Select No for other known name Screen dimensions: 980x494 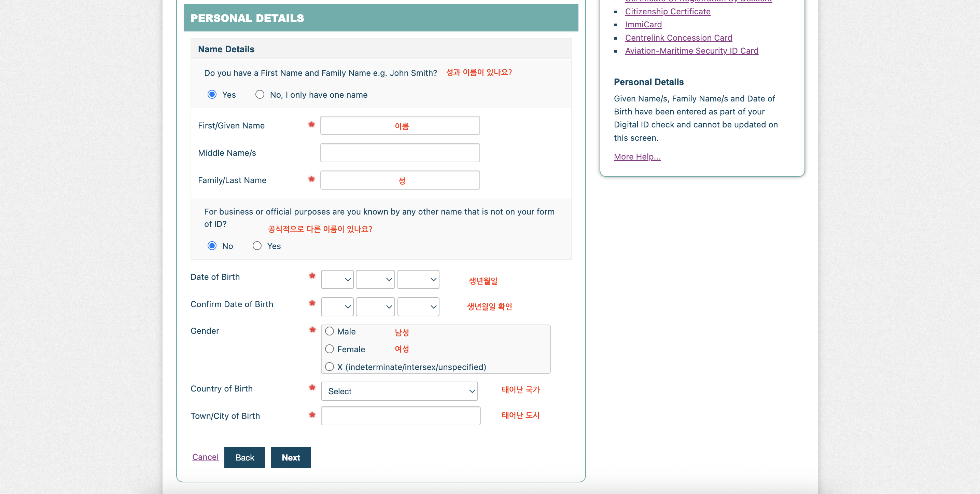pyautogui.click(x=212, y=246)
